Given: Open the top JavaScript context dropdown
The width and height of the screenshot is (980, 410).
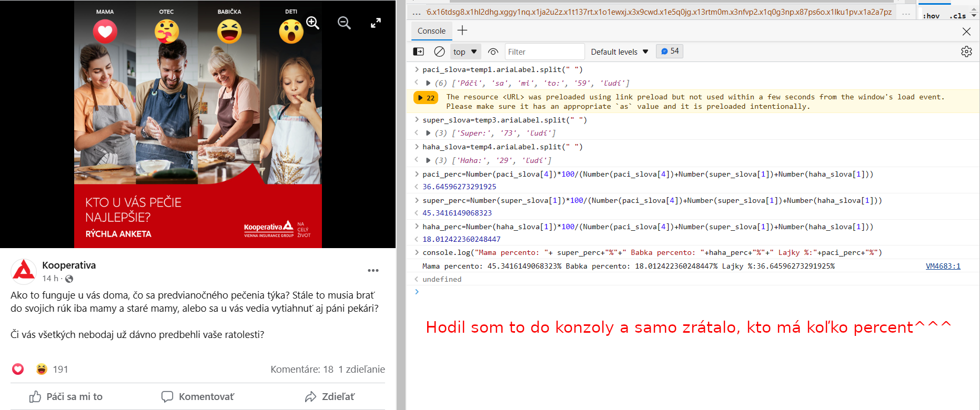Looking at the screenshot, I should (x=465, y=52).
